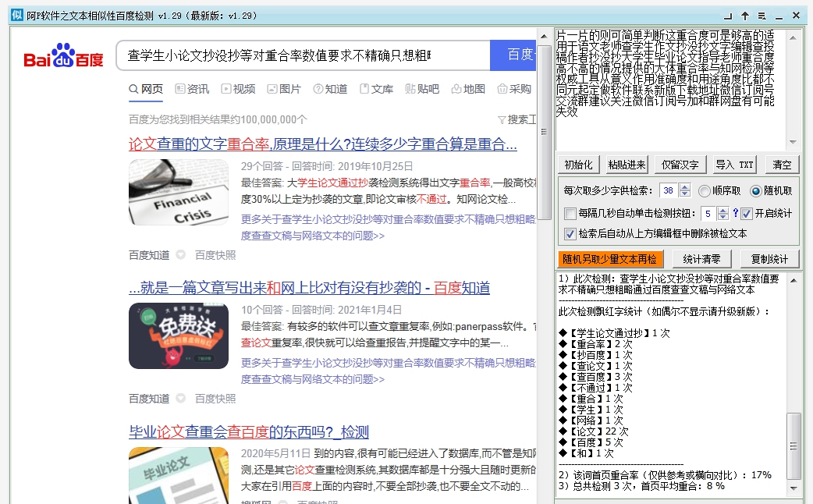Click the statistics log scrollbar thumb
The image size is (813, 504).
click(x=793, y=446)
